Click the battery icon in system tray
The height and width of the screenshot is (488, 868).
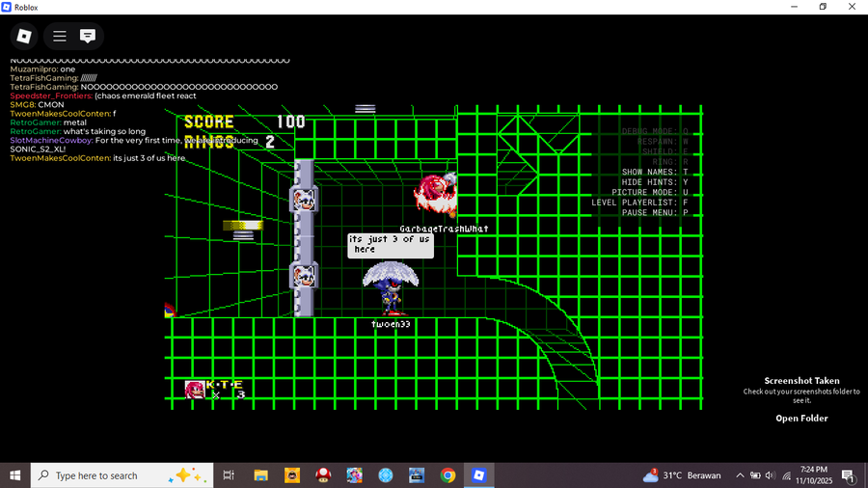click(x=755, y=475)
